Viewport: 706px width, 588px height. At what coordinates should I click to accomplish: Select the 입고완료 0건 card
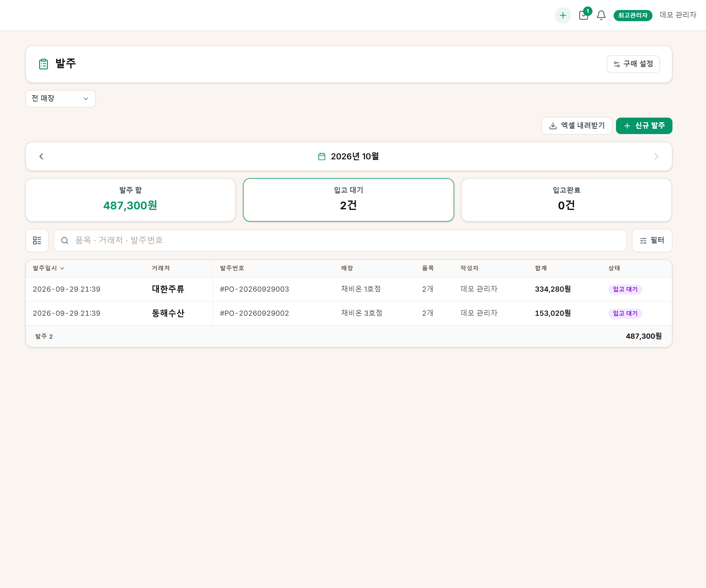[x=566, y=200]
